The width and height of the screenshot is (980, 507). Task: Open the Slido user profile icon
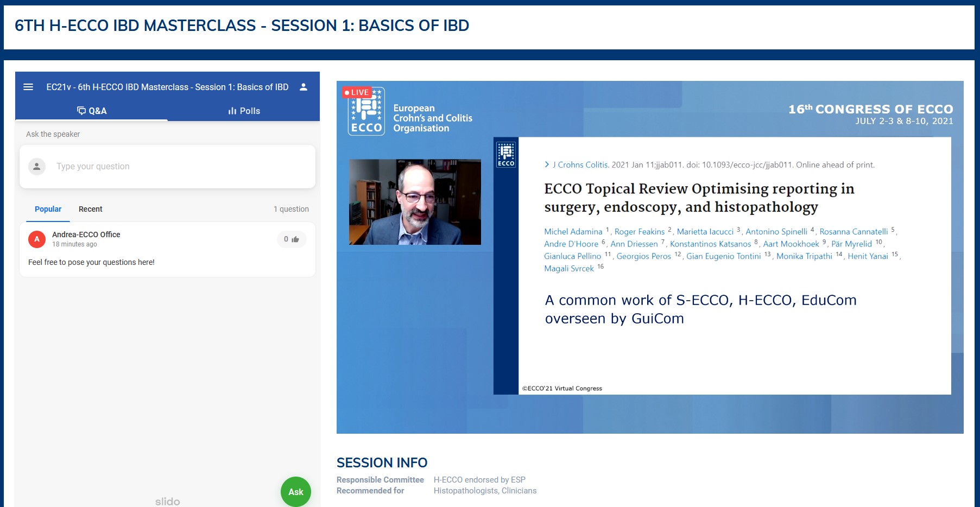pos(304,87)
